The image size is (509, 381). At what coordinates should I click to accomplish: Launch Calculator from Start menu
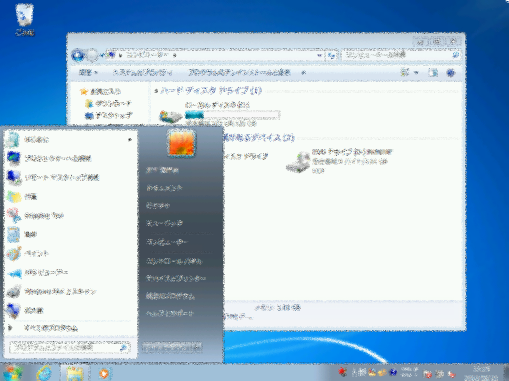70,234
